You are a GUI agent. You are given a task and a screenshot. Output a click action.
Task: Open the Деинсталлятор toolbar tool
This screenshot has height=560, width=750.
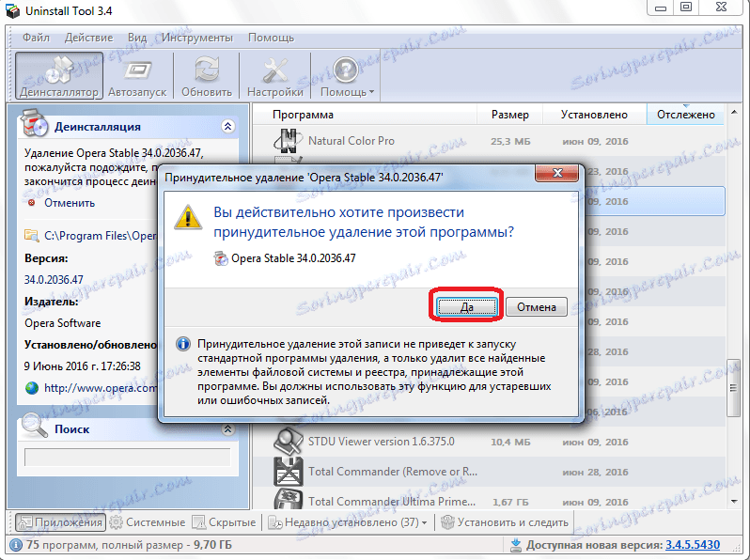[x=59, y=75]
